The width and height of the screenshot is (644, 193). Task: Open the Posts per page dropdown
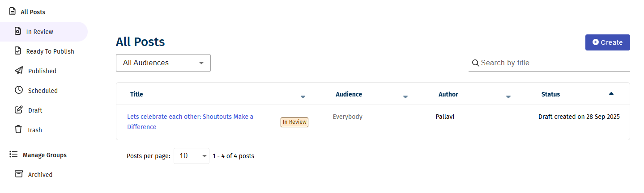pos(192,156)
